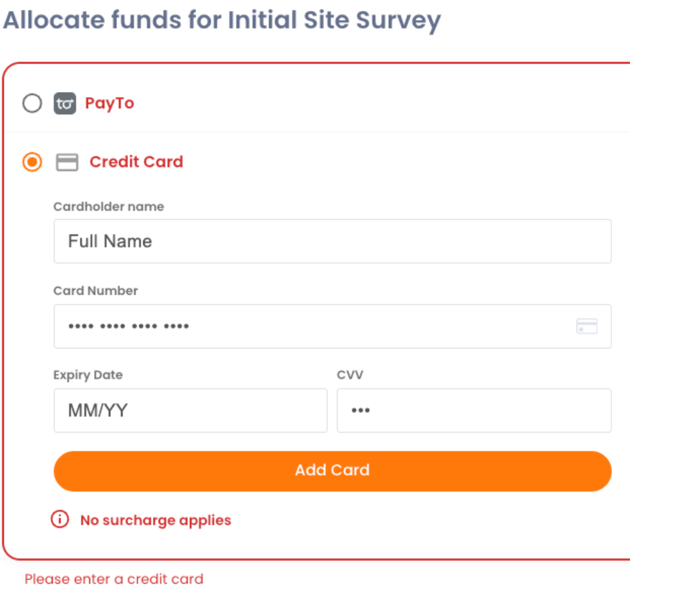Click into the Card Number field
Image resolution: width=700 pixels, height=598 pixels.
[311, 326]
